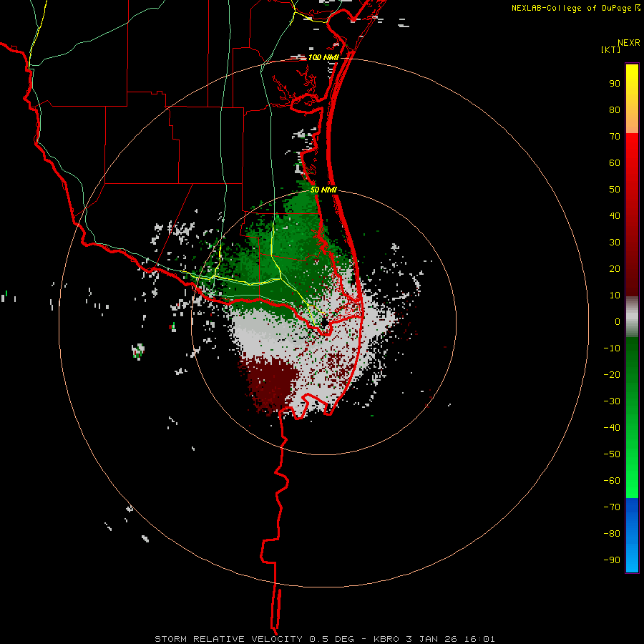Click the -30 scale value

point(612,401)
